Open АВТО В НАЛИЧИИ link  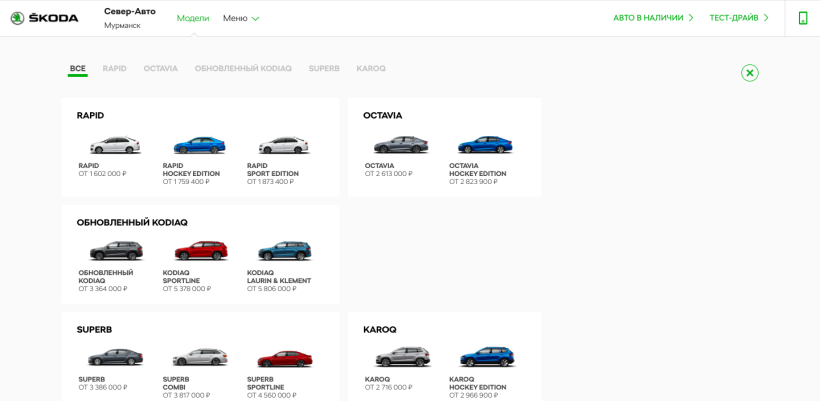653,18
